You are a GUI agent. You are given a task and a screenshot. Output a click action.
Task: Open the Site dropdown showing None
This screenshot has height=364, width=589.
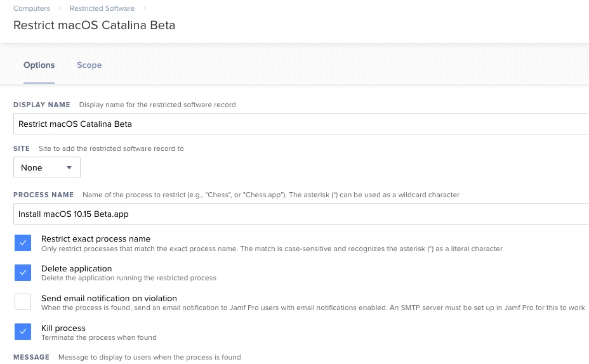click(47, 168)
